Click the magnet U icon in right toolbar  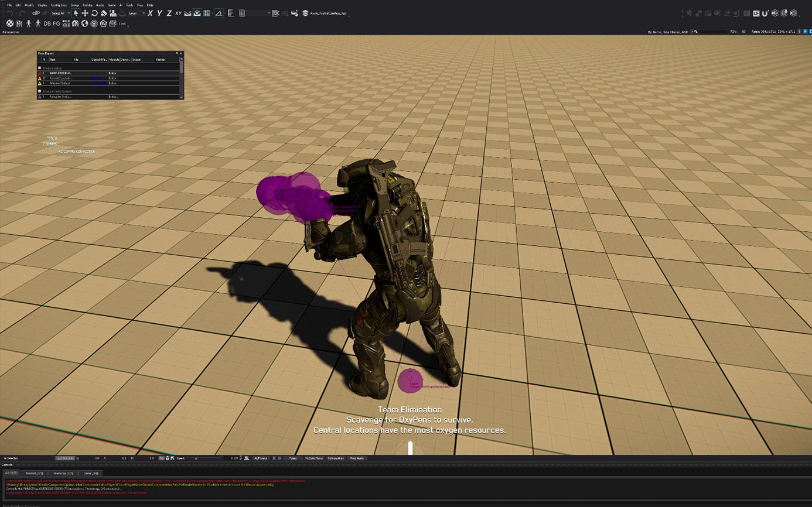point(765,13)
